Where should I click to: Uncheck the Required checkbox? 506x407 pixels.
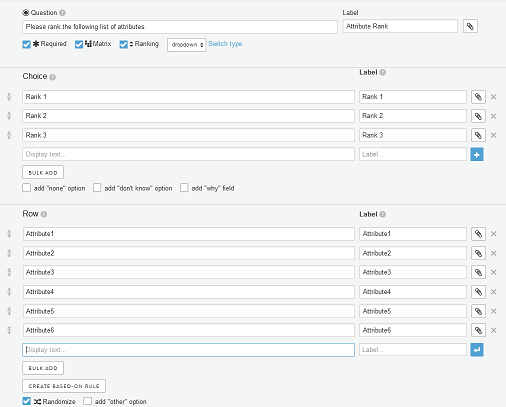(26, 44)
